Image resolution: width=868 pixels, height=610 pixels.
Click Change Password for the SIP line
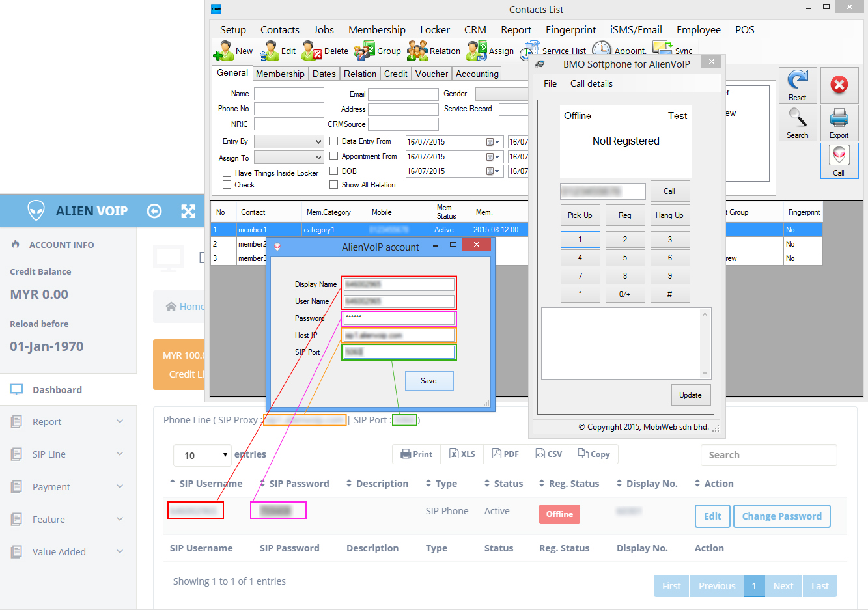782,516
